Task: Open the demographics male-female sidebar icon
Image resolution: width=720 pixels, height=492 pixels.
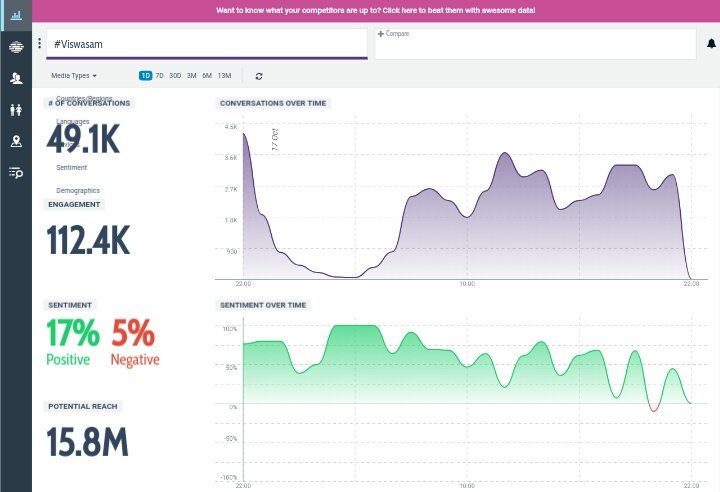Action: coord(16,110)
